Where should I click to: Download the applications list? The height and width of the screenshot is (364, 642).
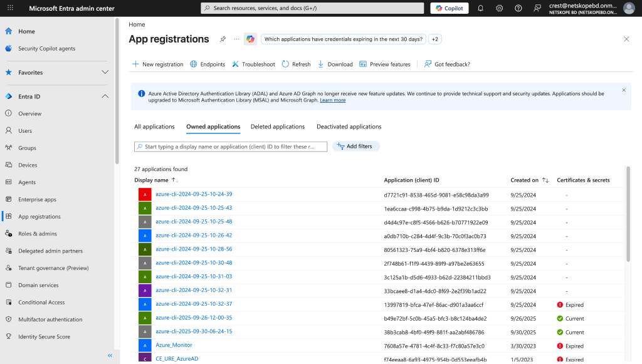pos(335,64)
